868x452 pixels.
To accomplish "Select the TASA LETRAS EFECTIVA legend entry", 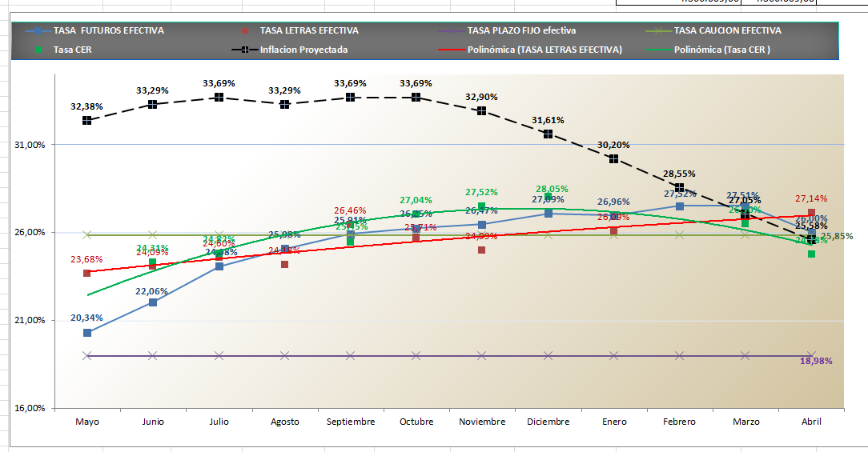I will click(299, 30).
